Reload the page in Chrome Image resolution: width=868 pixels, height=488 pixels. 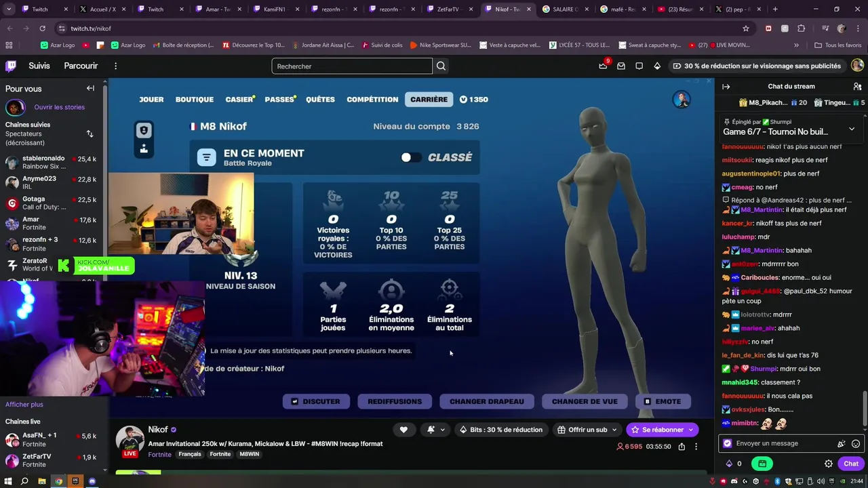(x=42, y=28)
